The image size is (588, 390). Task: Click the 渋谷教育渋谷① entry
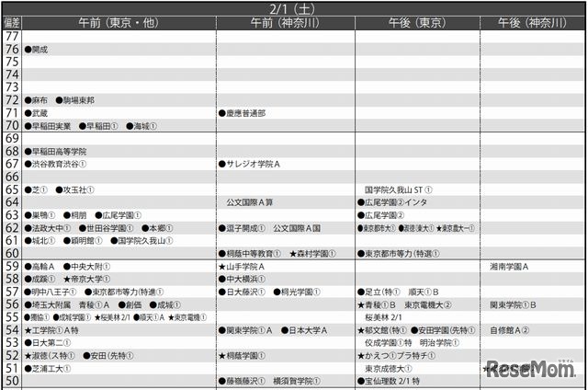pos(55,164)
